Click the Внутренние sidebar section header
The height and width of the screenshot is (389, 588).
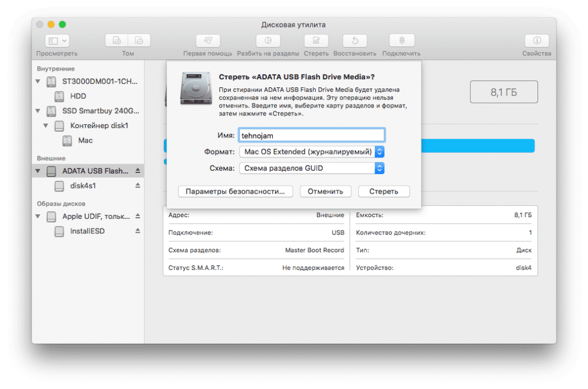click(x=56, y=68)
